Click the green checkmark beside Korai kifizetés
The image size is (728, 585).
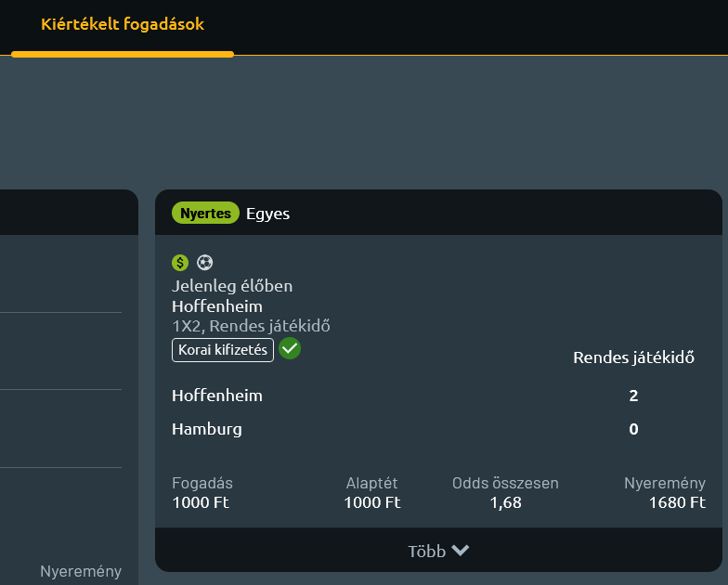point(290,348)
